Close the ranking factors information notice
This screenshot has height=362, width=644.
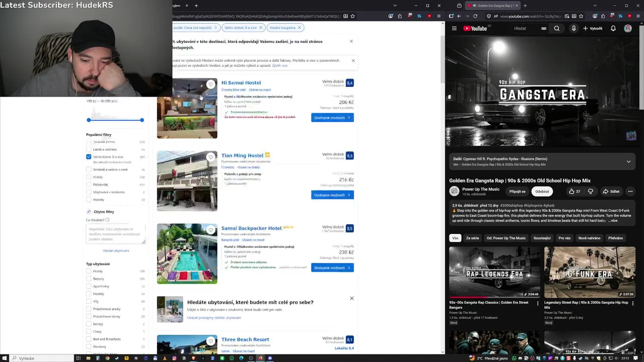353,61
